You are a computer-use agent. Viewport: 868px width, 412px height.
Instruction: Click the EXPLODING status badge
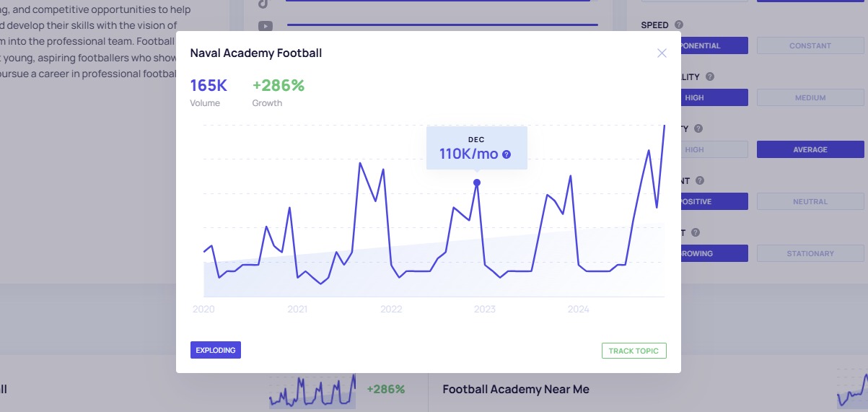[x=216, y=350]
